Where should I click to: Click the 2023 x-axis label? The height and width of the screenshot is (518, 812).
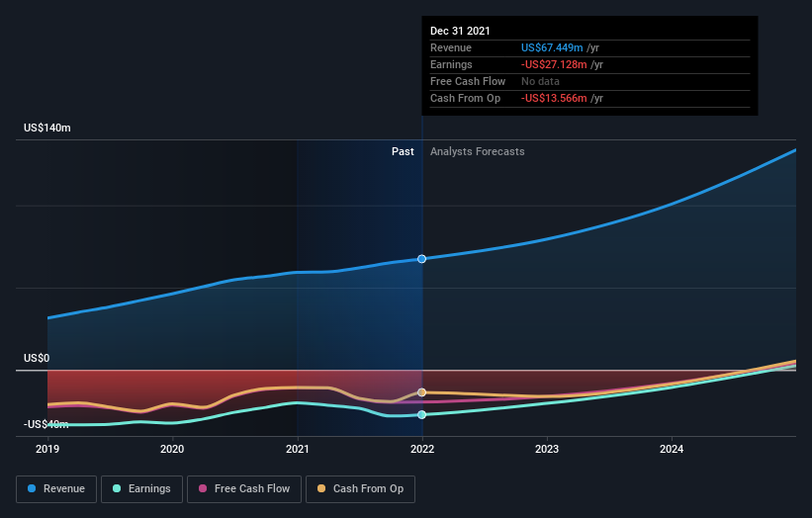pos(547,449)
